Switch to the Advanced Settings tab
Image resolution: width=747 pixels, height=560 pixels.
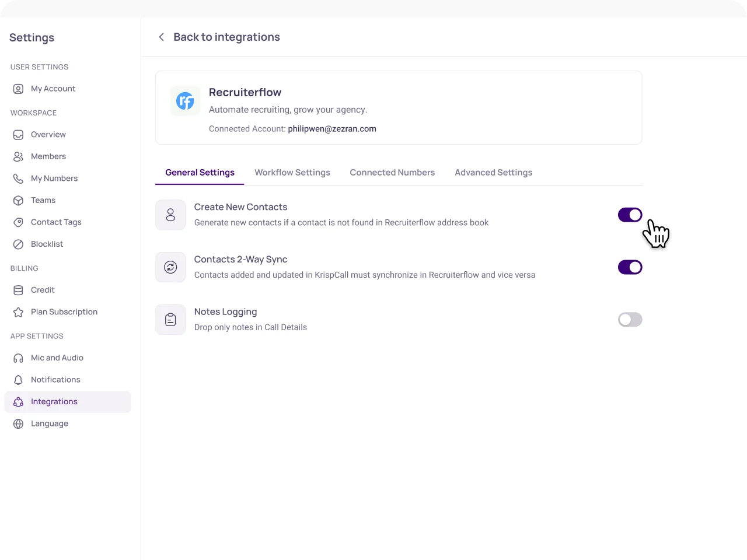494,173
